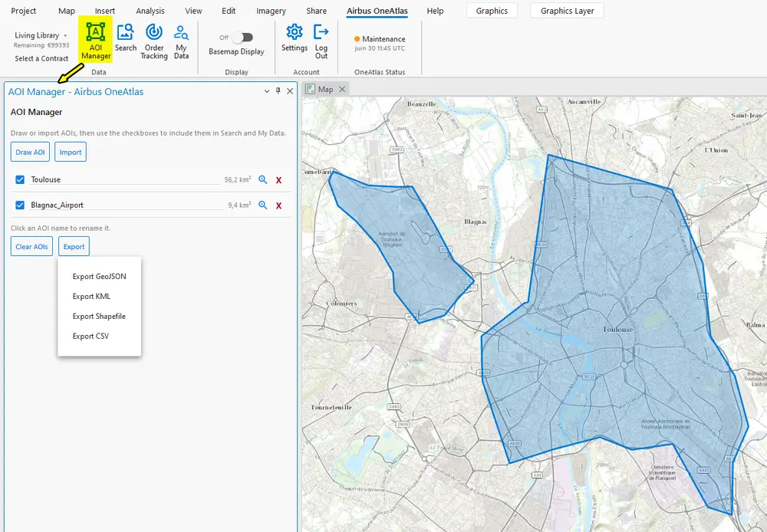The width and height of the screenshot is (767, 532).
Task: Choose Export GeoJSON
Action: tap(99, 276)
